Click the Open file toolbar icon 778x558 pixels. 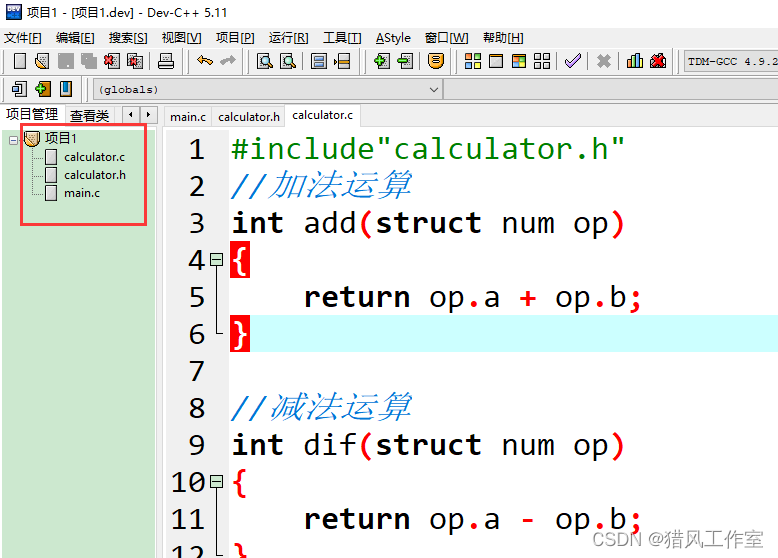43,61
